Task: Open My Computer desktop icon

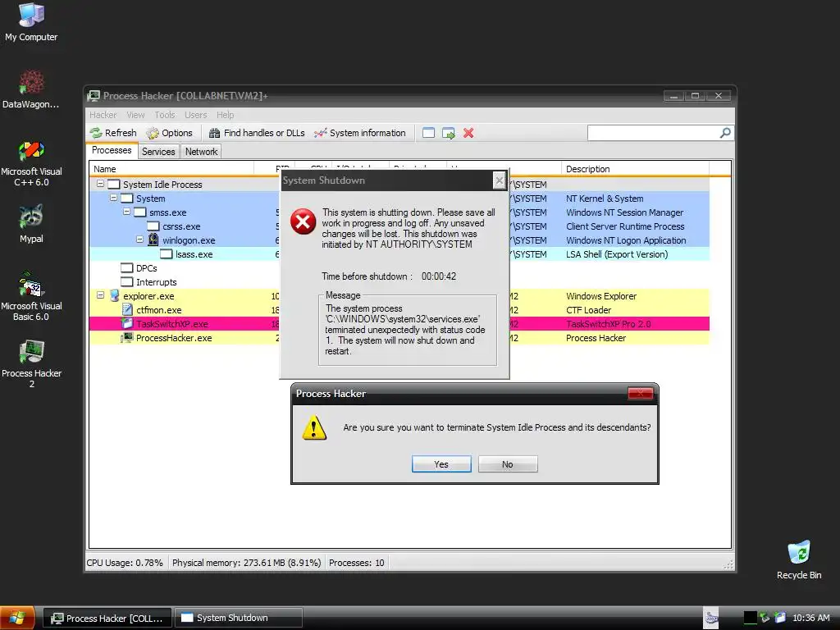Action: (31, 22)
